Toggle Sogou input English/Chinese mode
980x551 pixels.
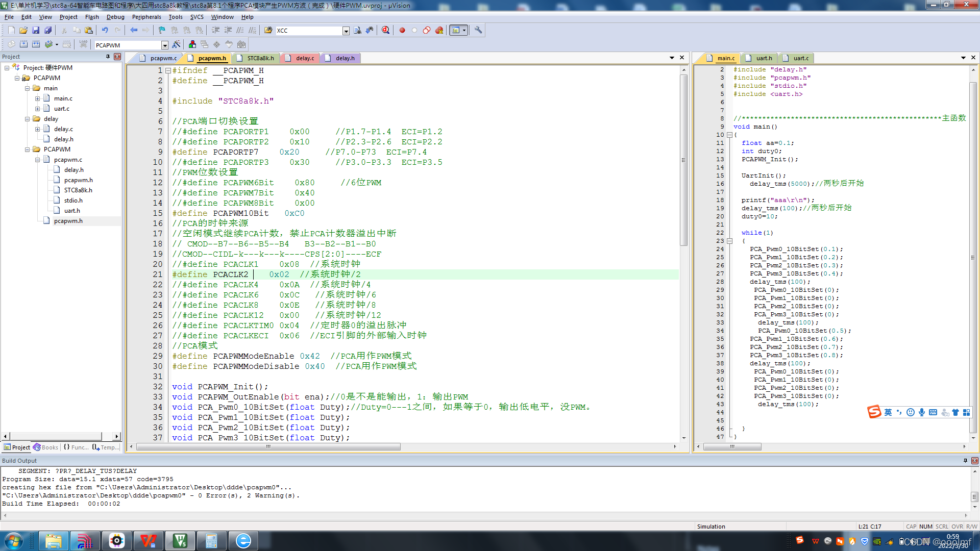point(888,412)
